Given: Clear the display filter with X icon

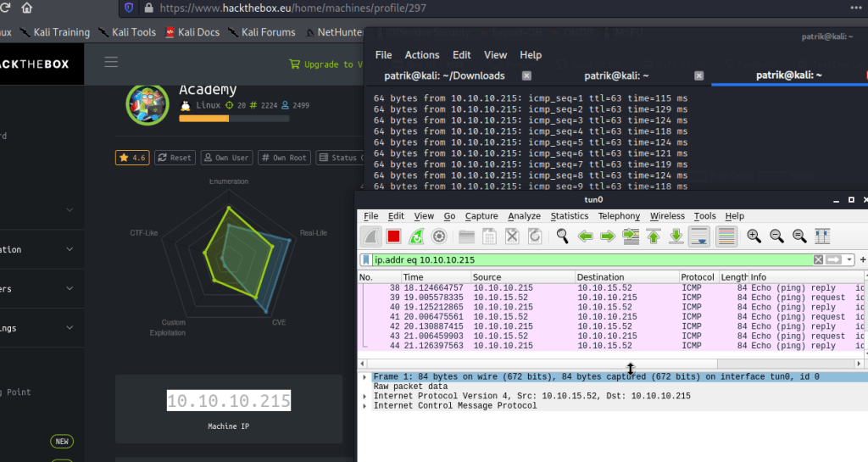Looking at the screenshot, I should pyautogui.click(x=818, y=259).
